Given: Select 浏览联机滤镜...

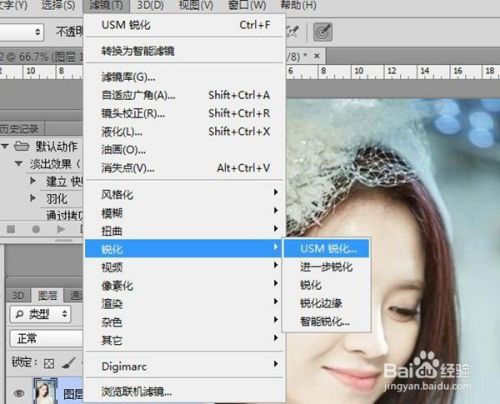Looking at the screenshot, I should coord(184,392).
